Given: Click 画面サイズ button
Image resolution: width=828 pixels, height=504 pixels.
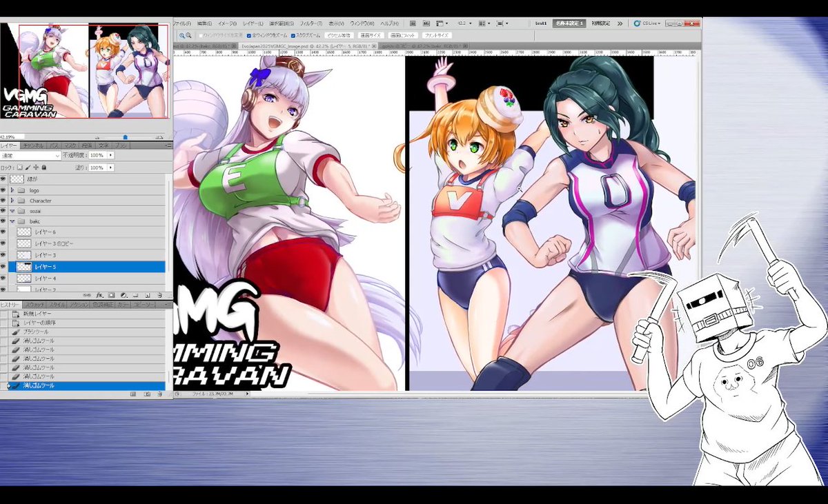Looking at the screenshot, I should (x=370, y=35).
